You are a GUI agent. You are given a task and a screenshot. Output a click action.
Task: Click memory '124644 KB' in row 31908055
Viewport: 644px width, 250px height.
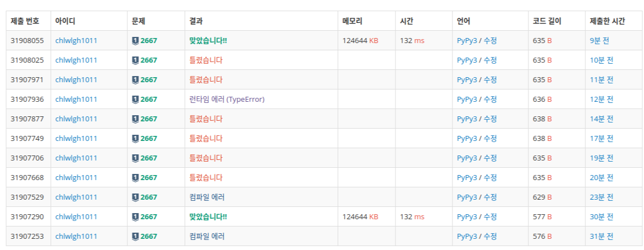360,40
